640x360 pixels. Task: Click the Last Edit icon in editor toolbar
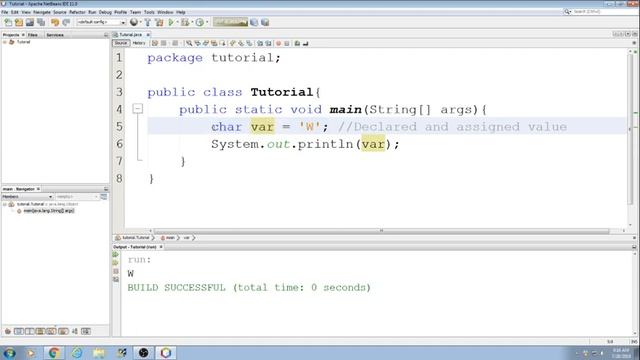pyautogui.click(x=155, y=43)
